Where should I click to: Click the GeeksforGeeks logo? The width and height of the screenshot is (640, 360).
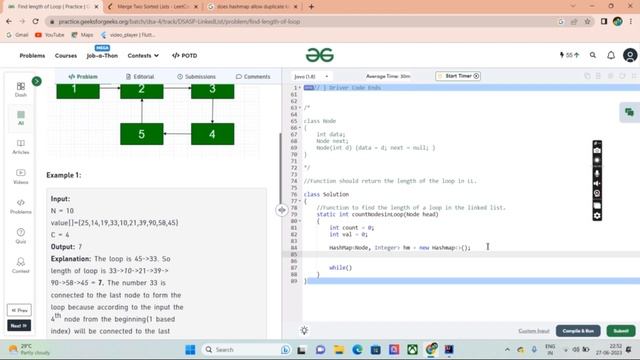[320, 55]
